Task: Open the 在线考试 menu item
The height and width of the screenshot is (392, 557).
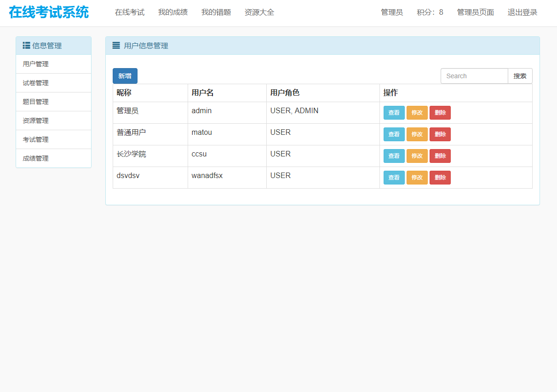Action: [x=129, y=12]
